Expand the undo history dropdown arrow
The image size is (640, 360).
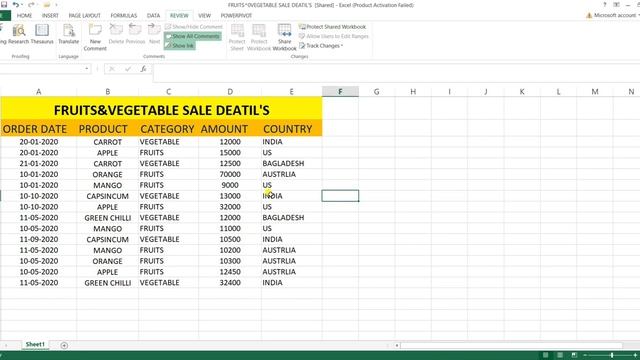tap(22, 5)
